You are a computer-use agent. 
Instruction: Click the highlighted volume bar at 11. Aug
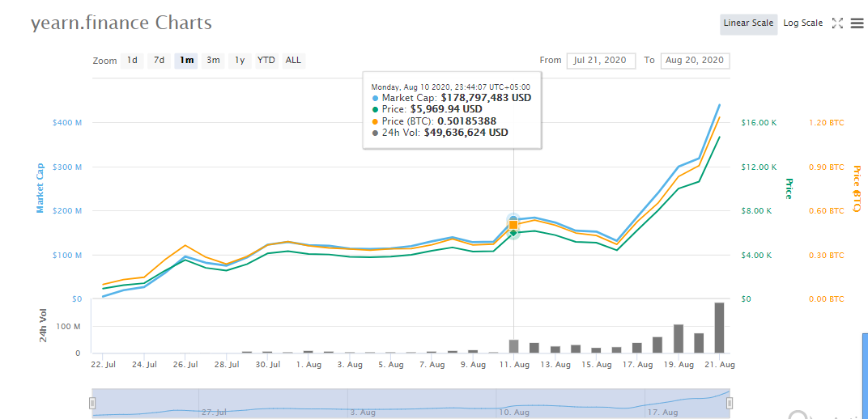(513, 346)
